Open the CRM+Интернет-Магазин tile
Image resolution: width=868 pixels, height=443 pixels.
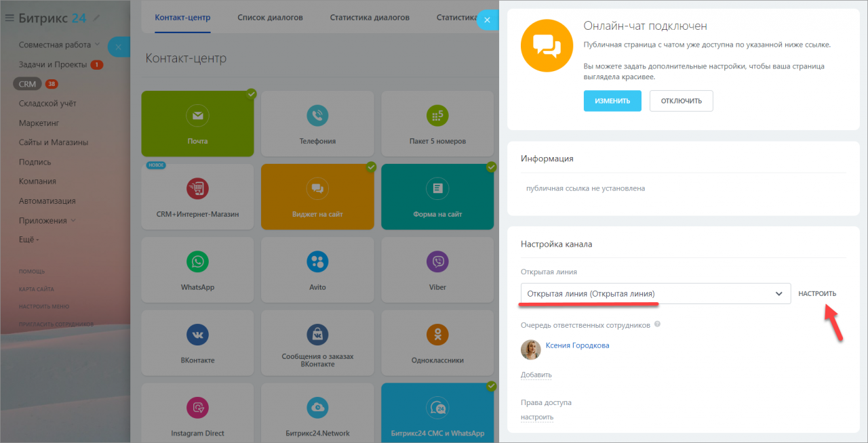coord(197,197)
